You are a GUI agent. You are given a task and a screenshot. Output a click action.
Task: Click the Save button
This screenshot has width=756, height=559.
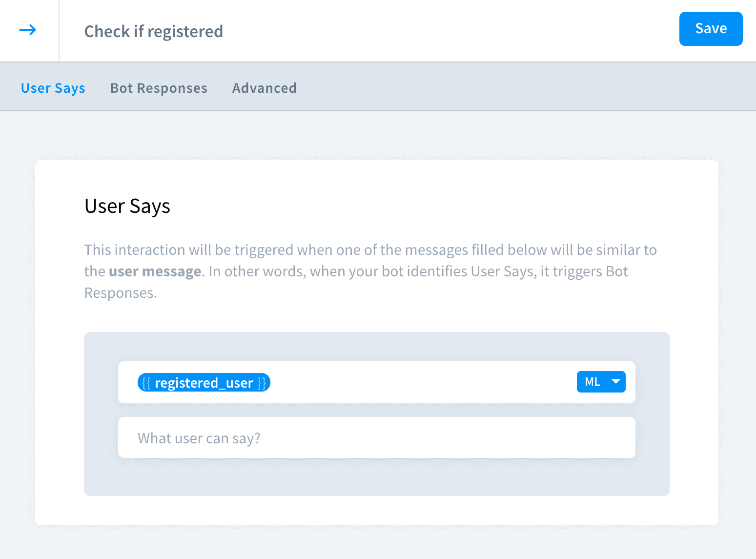710,29
